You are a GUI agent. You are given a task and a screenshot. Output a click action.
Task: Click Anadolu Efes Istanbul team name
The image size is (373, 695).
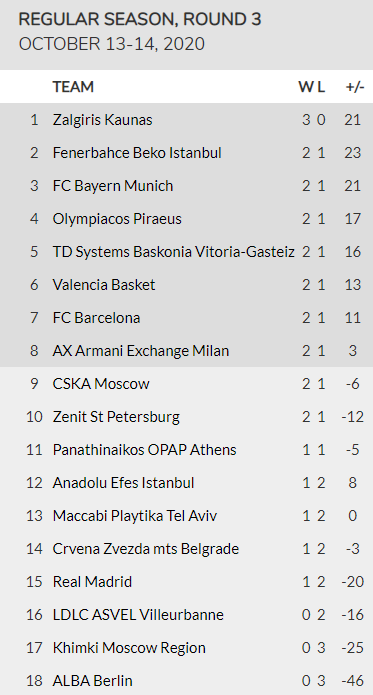pos(123,483)
